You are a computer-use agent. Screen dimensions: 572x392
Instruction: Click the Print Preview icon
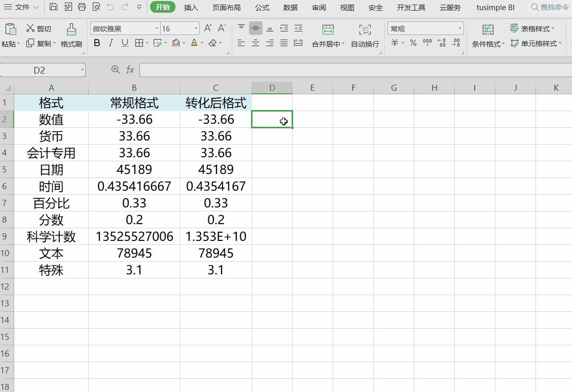click(96, 8)
